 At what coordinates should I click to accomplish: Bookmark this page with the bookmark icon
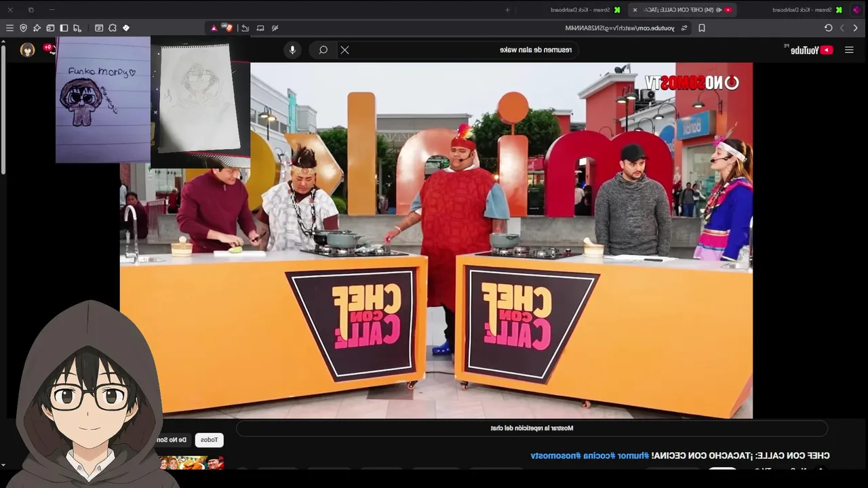(702, 28)
